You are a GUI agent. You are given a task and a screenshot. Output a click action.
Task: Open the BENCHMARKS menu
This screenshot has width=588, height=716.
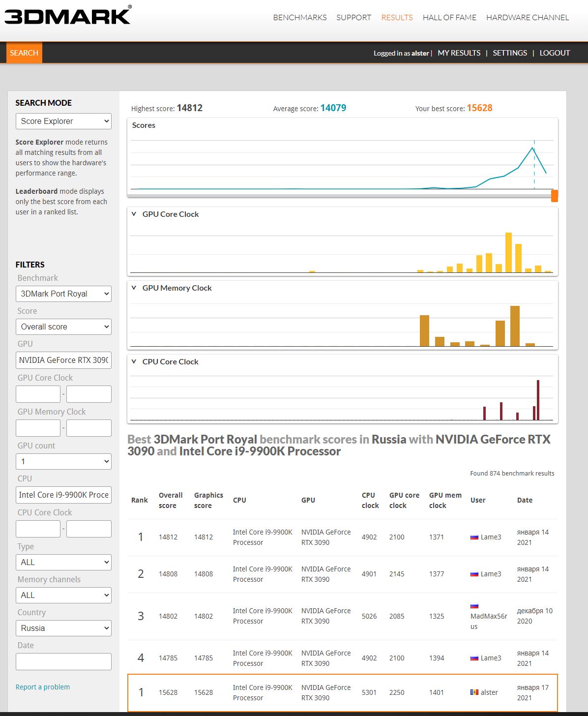(300, 17)
